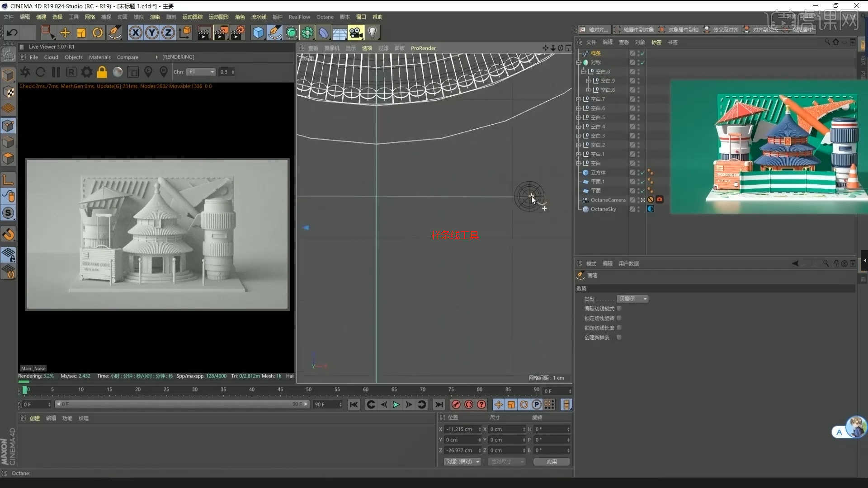Open the Materials menu in Live Viewer
Screen dimensions: 868x488
tap(99, 57)
